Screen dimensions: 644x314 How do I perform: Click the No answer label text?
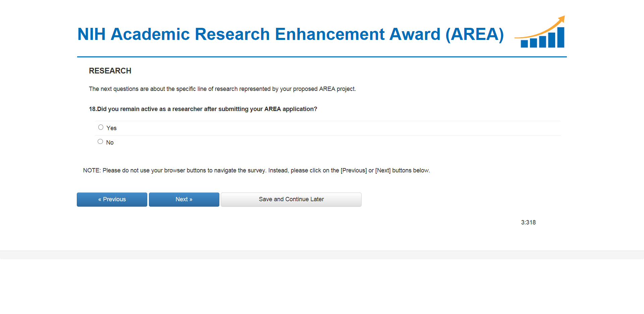click(x=110, y=143)
